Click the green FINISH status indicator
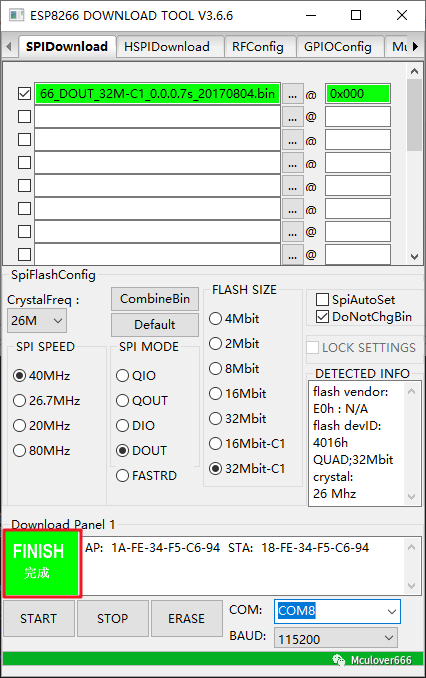Image resolution: width=426 pixels, height=678 pixels. click(42, 563)
